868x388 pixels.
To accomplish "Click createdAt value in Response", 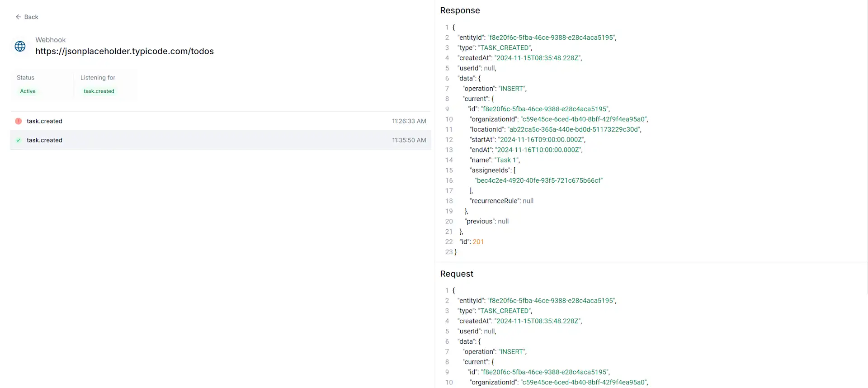I will click(x=538, y=58).
